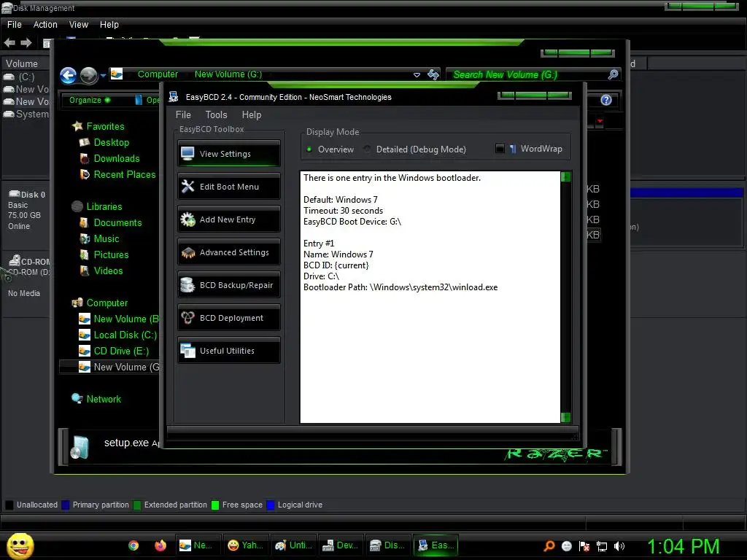
Task: Select System volume row in Disk Management
Action: click(26, 114)
